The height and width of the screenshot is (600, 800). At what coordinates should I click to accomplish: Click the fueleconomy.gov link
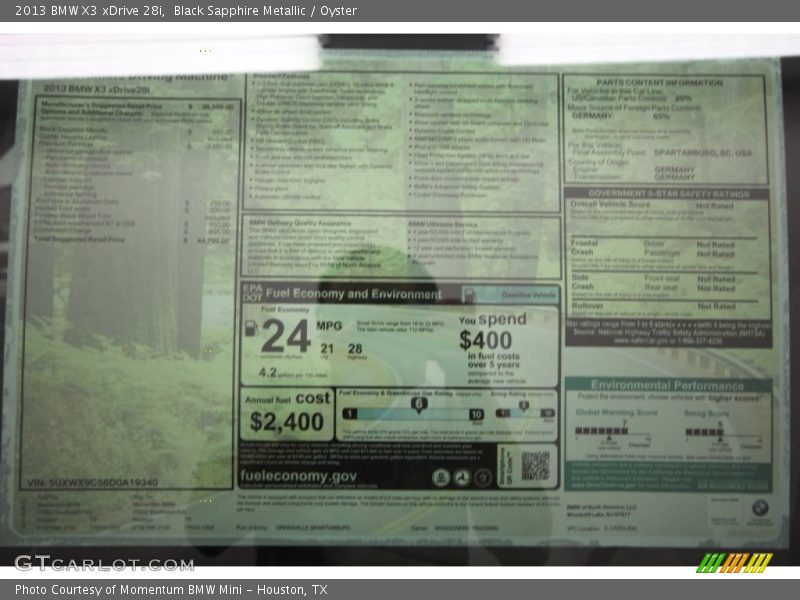coord(298,477)
